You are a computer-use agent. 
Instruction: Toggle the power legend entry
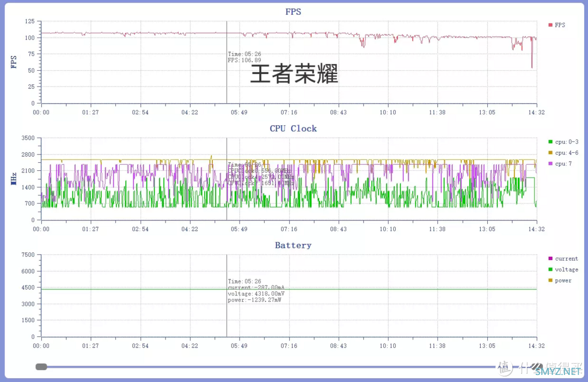click(560, 280)
